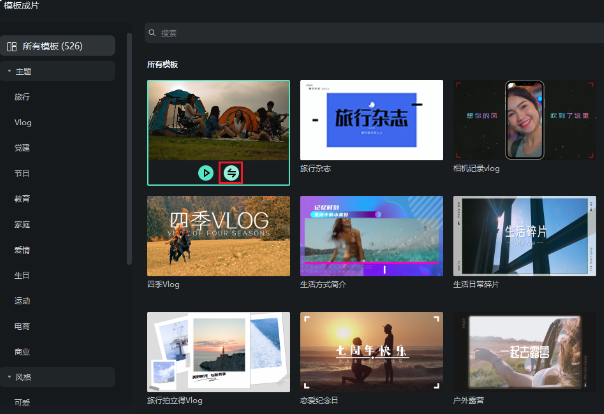Click the play preview icon on camping template
Viewport: 604px width, 414px height.
click(205, 173)
